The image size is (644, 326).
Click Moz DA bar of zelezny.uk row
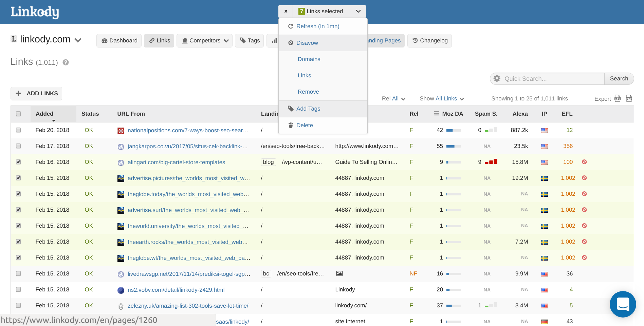pos(453,306)
